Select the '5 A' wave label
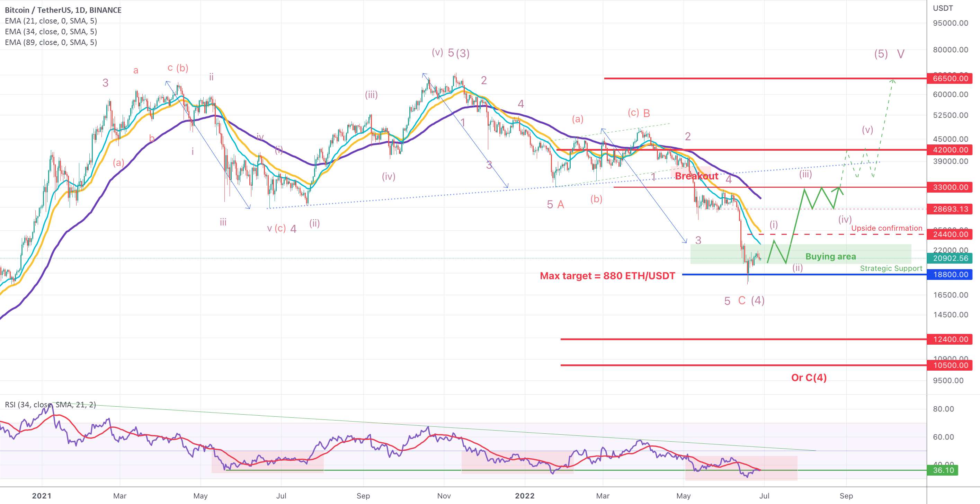Screen dimensions: 980x504 (x=555, y=205)
